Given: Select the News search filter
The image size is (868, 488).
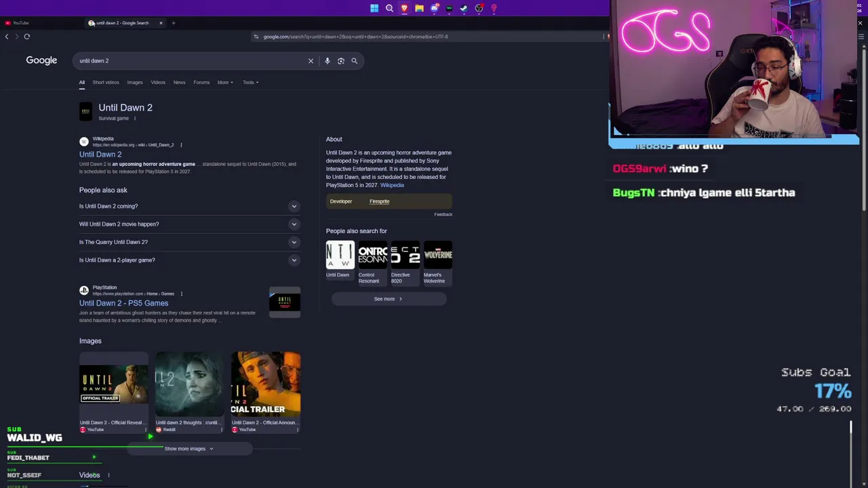Looking at the screenshot, I should coord(179,83).
